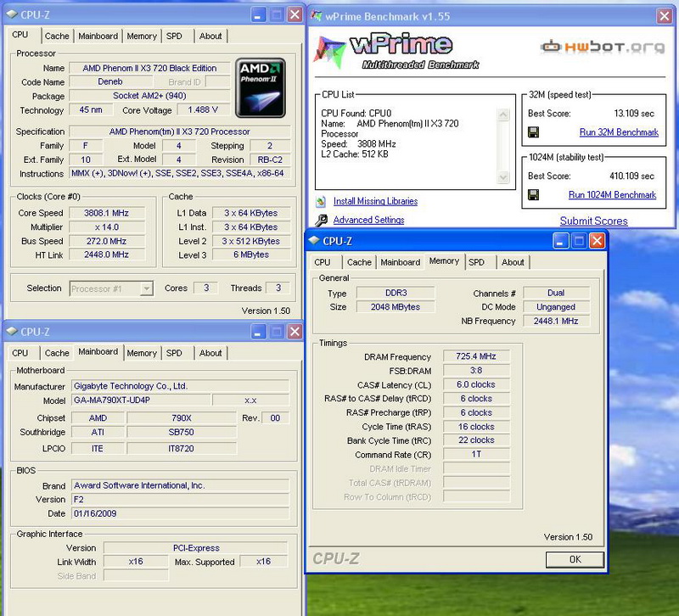Open About tab in Memory CPU-Z window
The width and height of the screenshot is (679, 616).
click(513, 262)
